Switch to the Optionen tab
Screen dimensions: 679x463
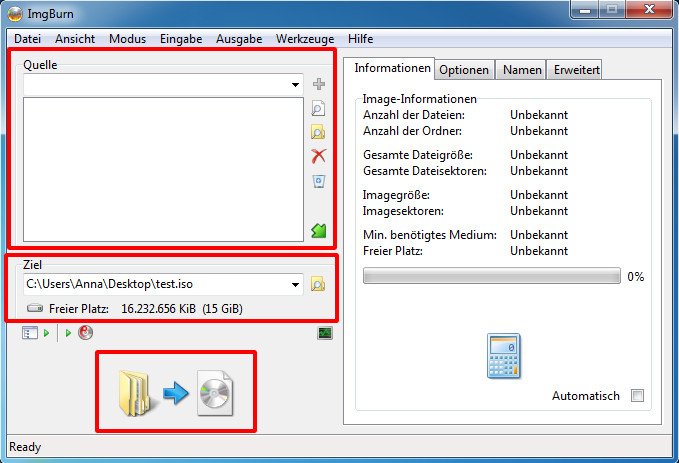click(464, 69)
